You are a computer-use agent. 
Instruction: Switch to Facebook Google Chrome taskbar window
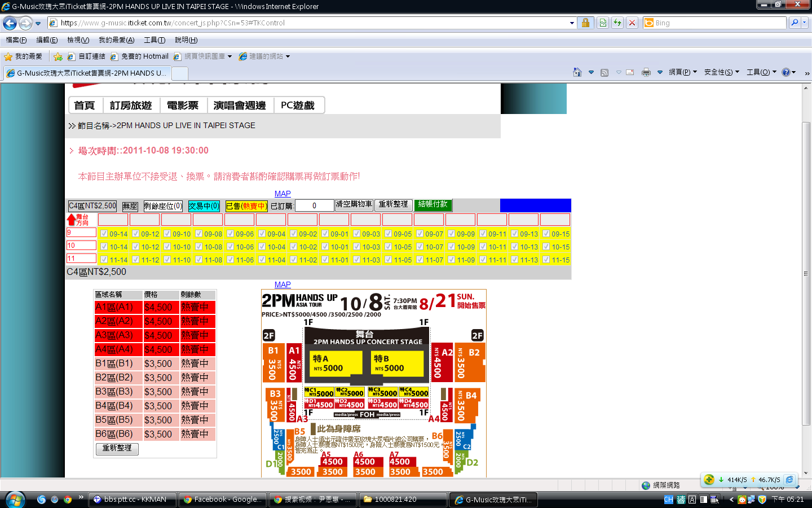[x=222, y=500]
